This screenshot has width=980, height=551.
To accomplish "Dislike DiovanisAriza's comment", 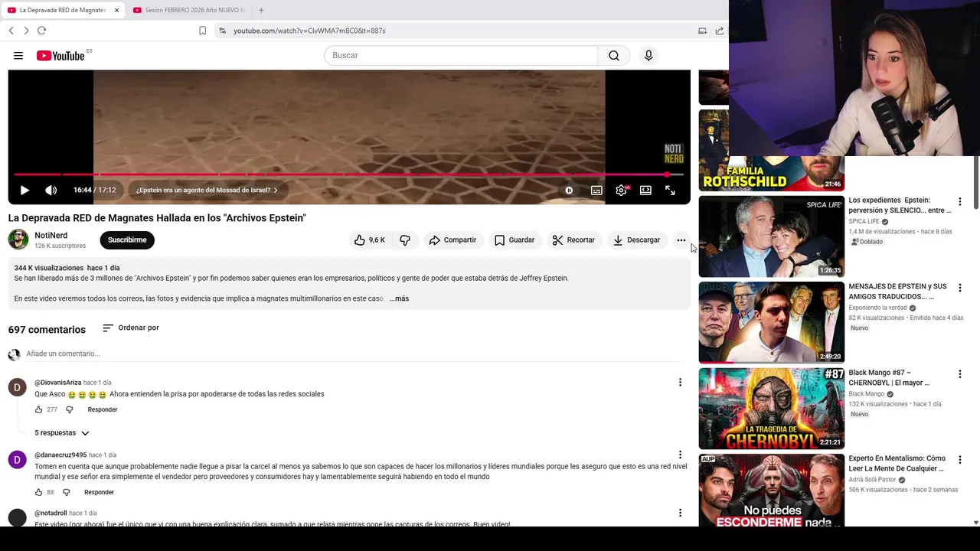I will 69,409.
